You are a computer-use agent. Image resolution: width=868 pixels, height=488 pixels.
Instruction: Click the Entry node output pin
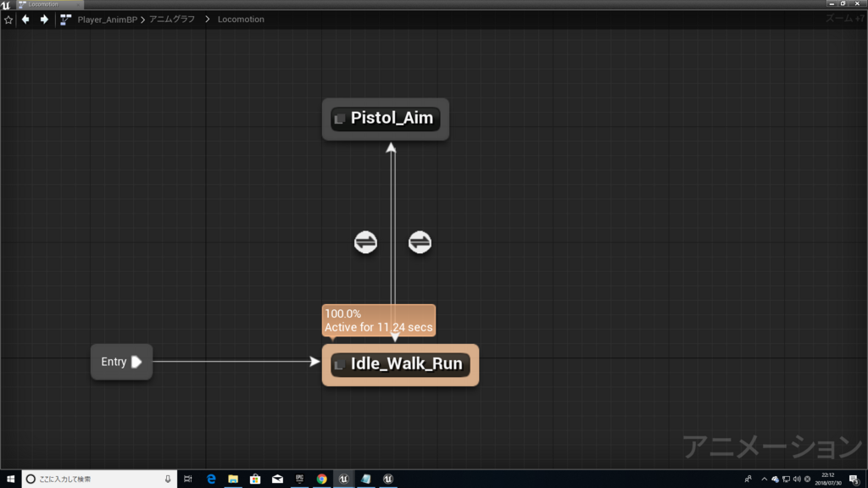pyautogui.click(x=136, y=362)
